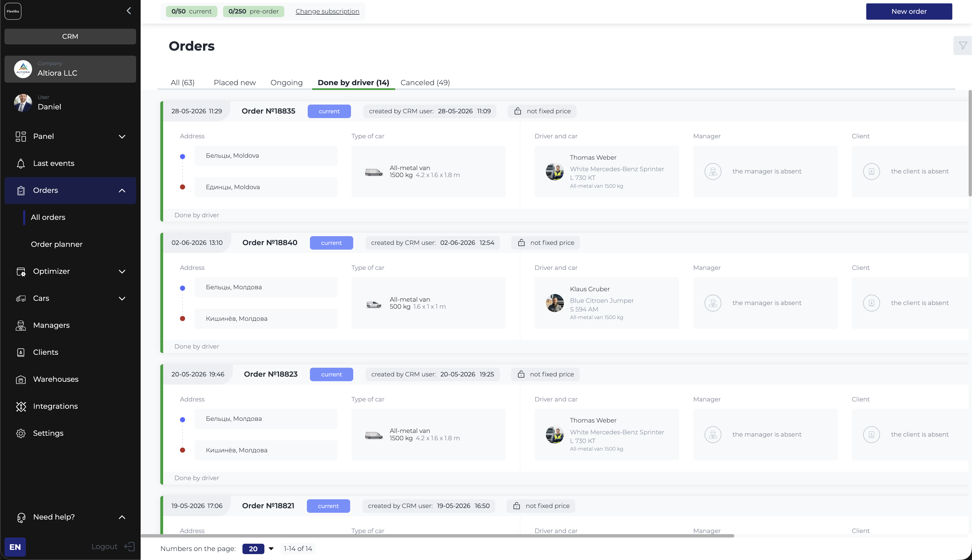Expand the Optimizer menu chevron

point(122,272)
